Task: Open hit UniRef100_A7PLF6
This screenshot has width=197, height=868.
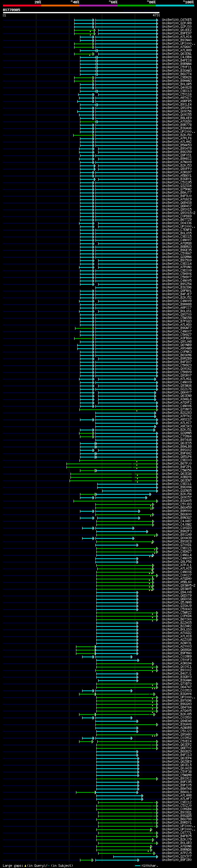Action: pos(177,139)
